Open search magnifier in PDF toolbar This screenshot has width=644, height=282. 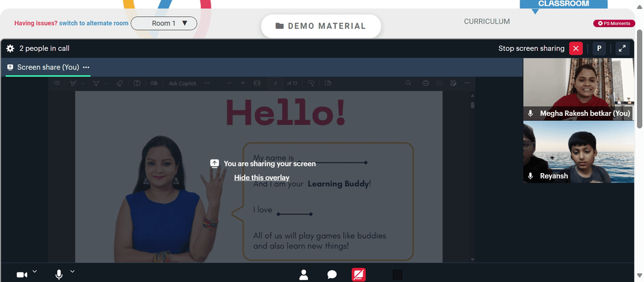[x=408, y=83]
